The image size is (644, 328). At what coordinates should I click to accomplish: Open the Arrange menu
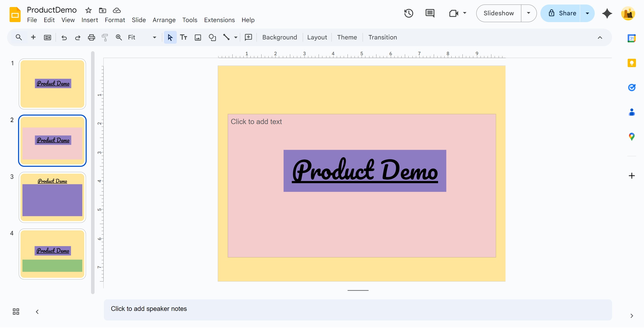click(x=164, y=20)
